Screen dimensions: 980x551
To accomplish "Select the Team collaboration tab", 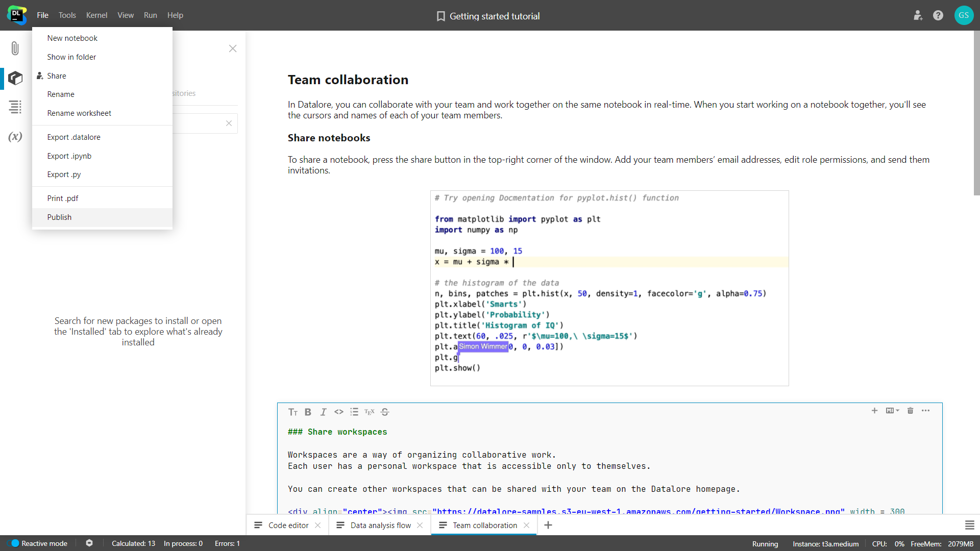I will pyautogui.click(x=484, y=525).
